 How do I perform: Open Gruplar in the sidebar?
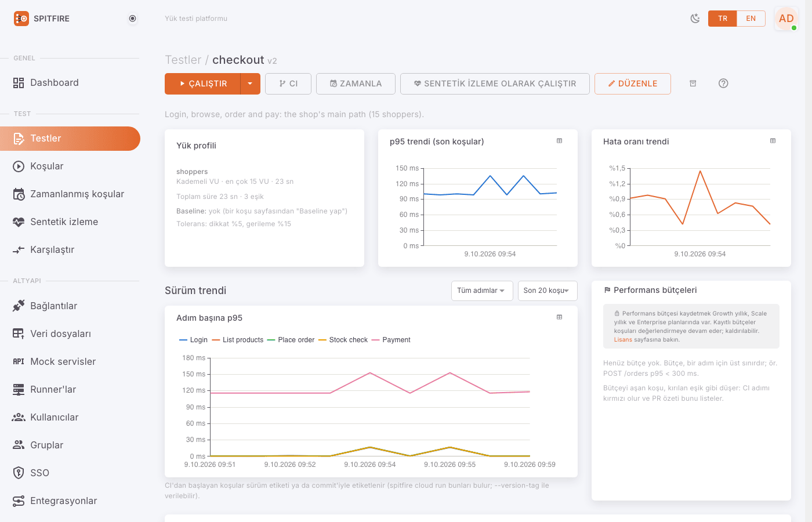click(x=70, y=445)
